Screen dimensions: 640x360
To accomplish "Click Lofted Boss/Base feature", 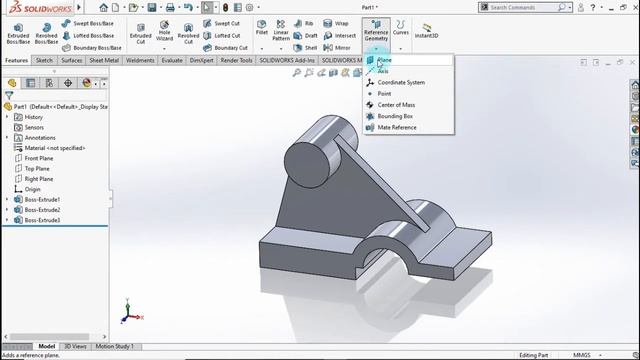I will [88, 36].
